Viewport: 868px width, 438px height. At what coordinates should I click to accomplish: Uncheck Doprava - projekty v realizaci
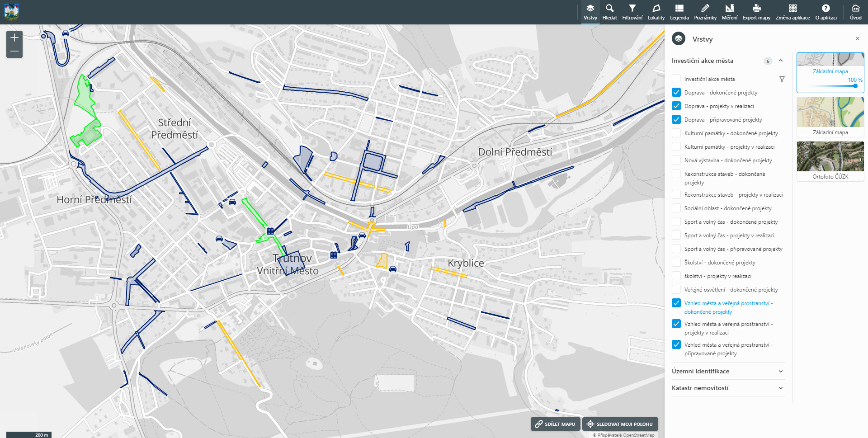[x=676, y=106]
